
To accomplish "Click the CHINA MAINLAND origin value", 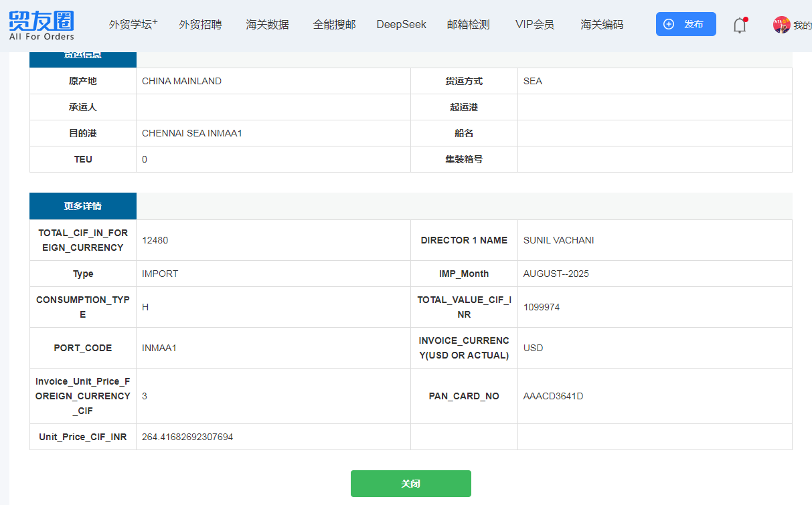I will pyautogui.click(x=181, y=81).
